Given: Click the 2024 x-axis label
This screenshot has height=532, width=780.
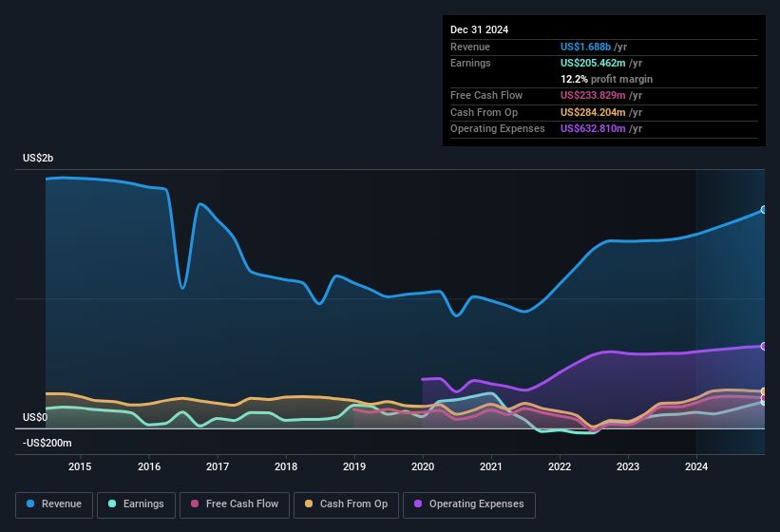Looking at the screenshot, I should pos(696,466).
